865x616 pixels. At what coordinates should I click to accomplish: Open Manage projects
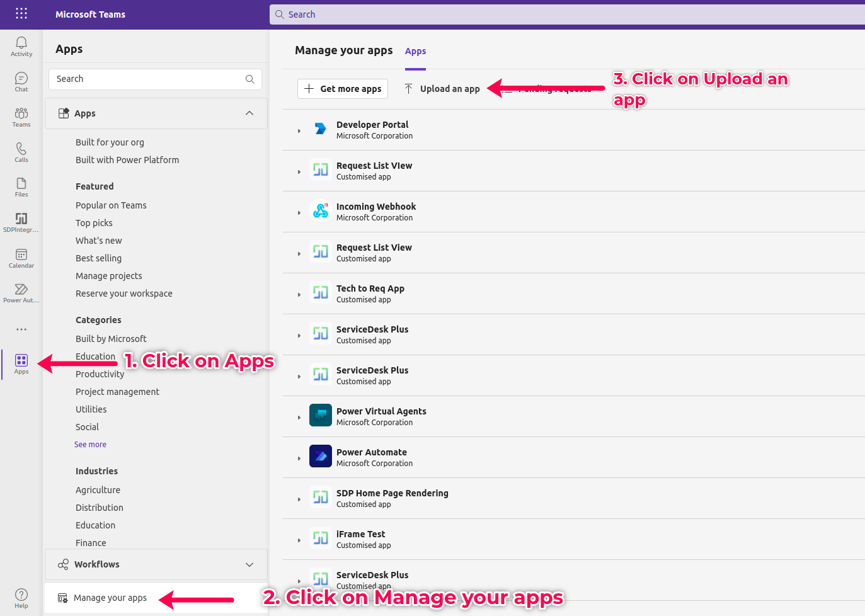pos(109,276)
